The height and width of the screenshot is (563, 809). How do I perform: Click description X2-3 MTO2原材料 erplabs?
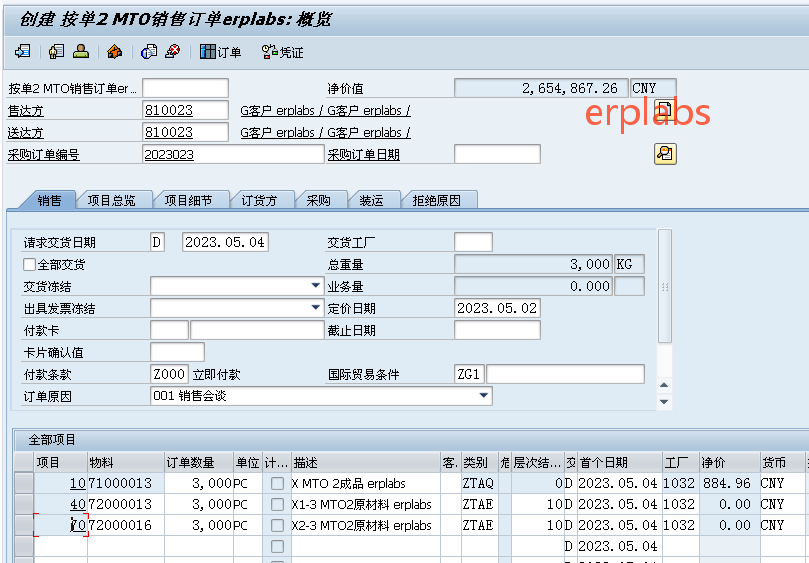pyautogui.click(x=365, y=525)
